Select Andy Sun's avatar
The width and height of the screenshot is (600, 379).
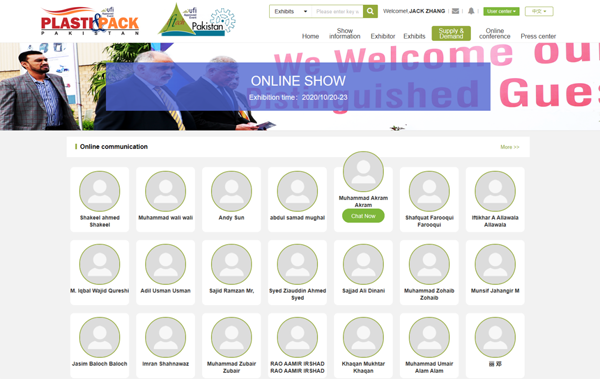pos(232,191)
